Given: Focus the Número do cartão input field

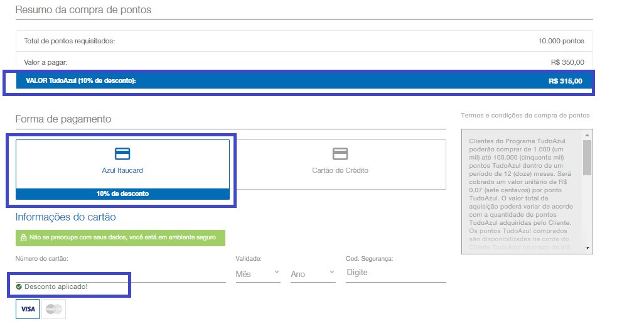Looking at the screenshot, I should (x=121, y=273).
